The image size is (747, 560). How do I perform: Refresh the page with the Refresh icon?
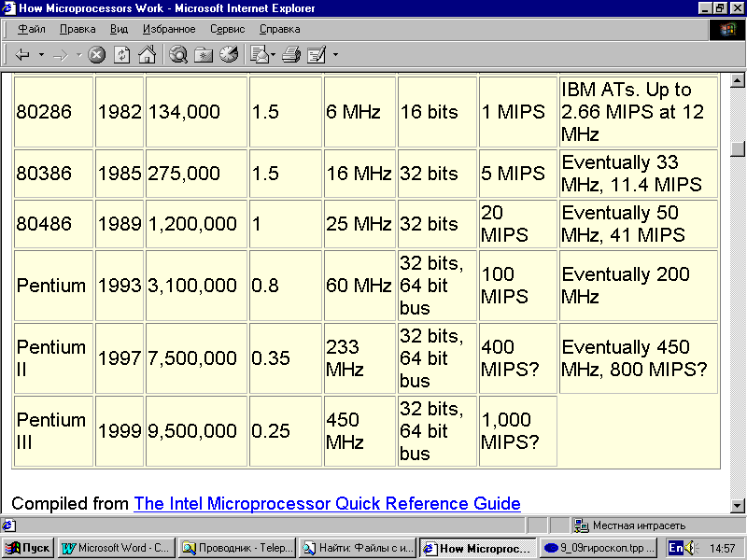point(122,55)
